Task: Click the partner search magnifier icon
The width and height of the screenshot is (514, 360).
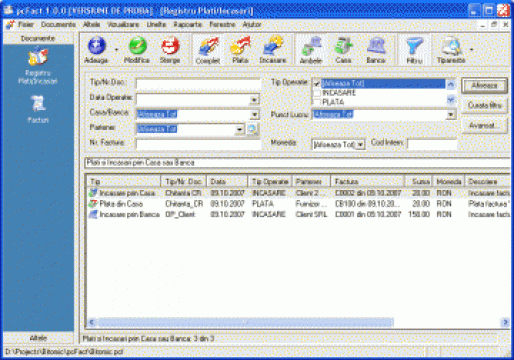Action: click(x=252, y=129)
